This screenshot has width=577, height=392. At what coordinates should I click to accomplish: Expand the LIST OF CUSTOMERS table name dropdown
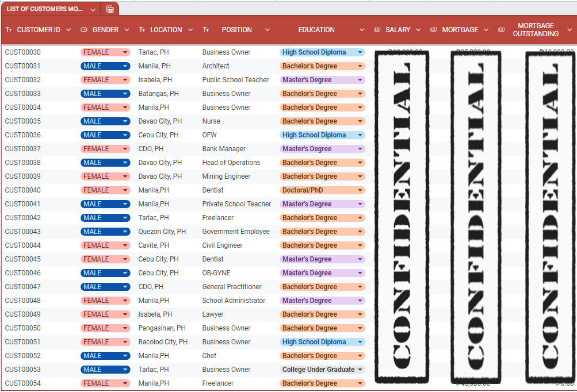[93, 10]
